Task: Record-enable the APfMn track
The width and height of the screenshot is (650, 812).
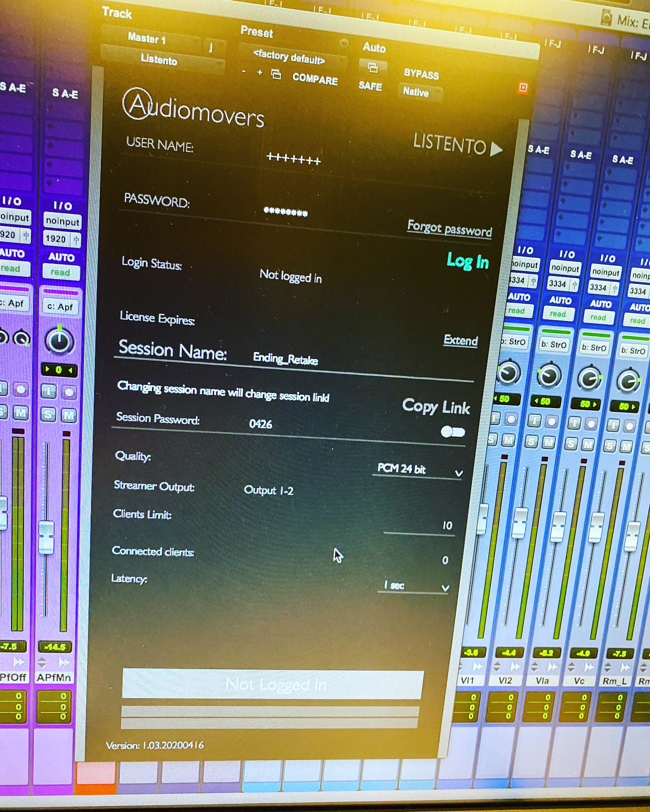Action: 69,392
